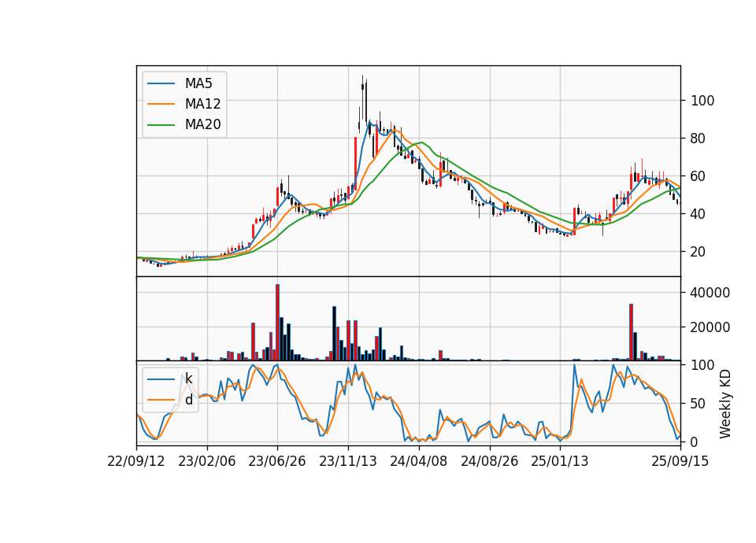
Task: Click the d label in KD legend
Action: (x=188, y=400)
